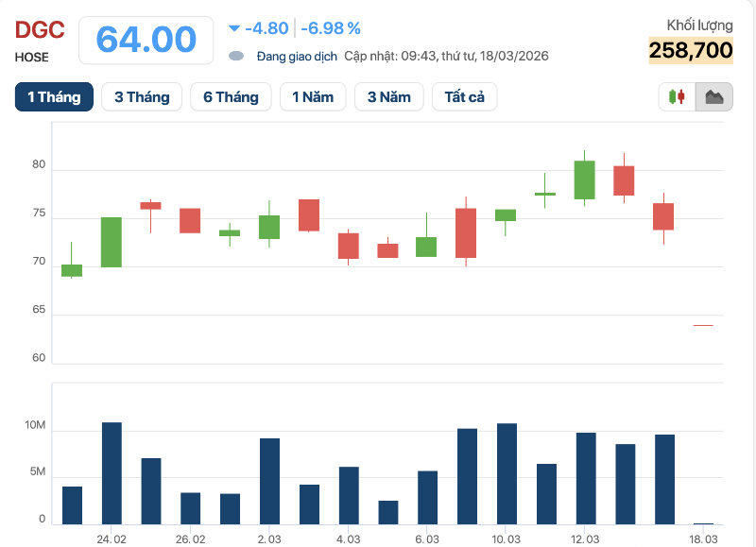Switch to candlestick chart view
The image size is (756, 547).
tap(677, 97)
